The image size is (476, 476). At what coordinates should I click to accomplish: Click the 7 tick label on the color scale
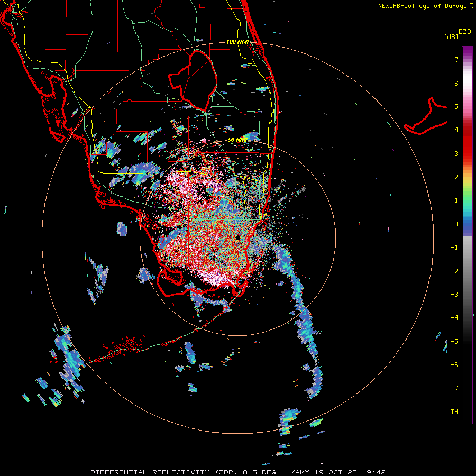point(456,59)
